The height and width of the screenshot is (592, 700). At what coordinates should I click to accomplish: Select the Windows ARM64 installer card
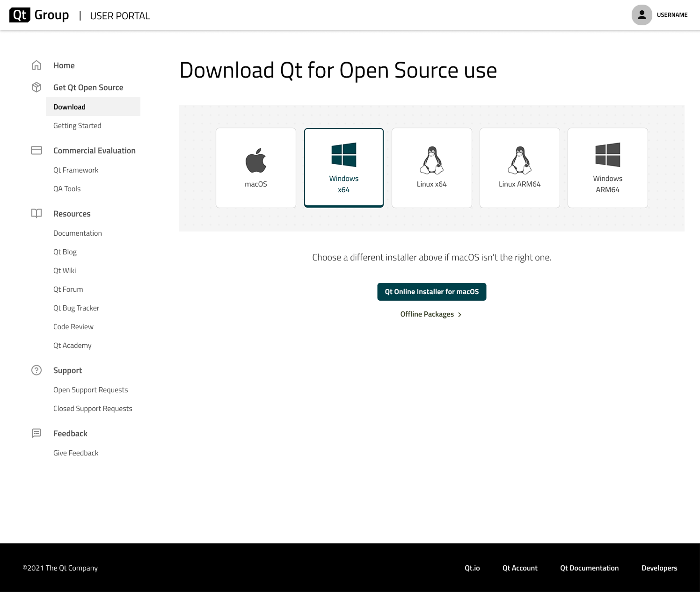click(607, 167)
